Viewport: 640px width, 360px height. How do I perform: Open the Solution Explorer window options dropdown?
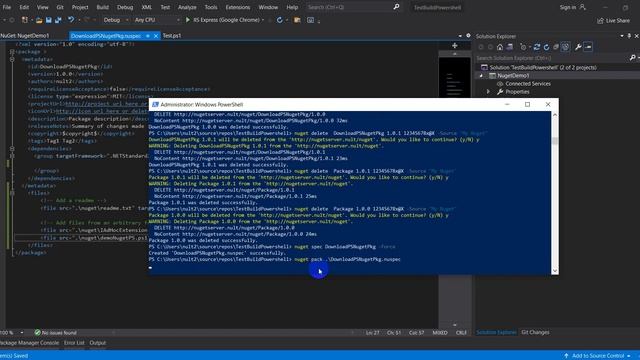[x=622, y=36]
